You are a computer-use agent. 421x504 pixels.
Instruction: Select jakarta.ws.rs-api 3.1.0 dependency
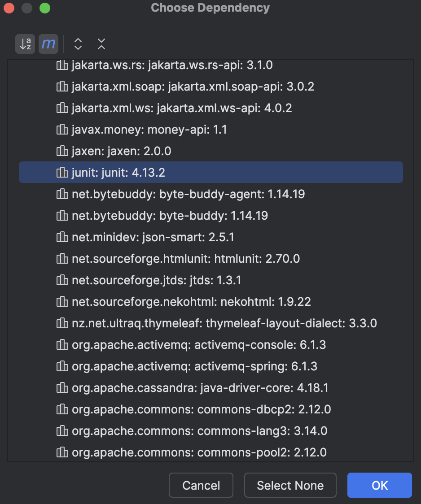point(210,65)
